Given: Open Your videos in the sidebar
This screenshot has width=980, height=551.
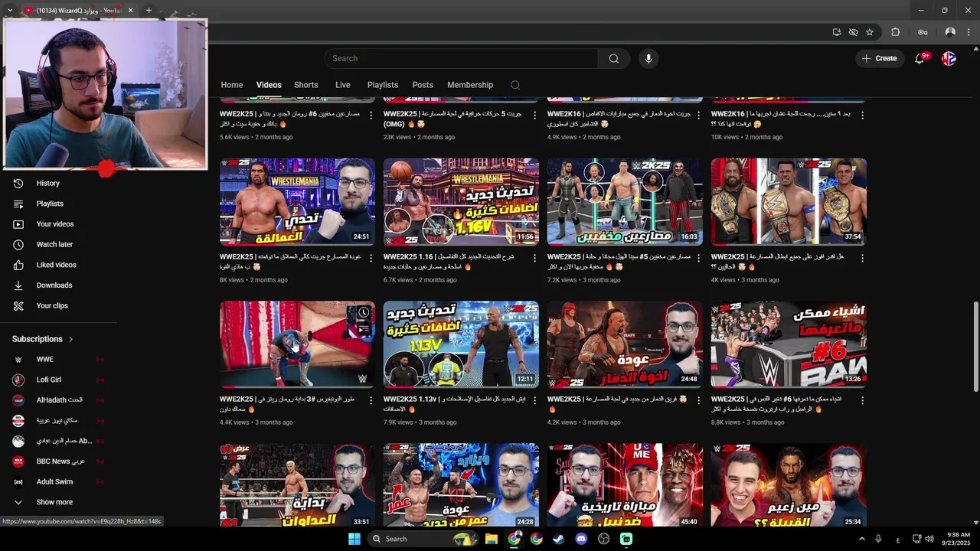Looking at the screenshot, I should tap(55, 223).
